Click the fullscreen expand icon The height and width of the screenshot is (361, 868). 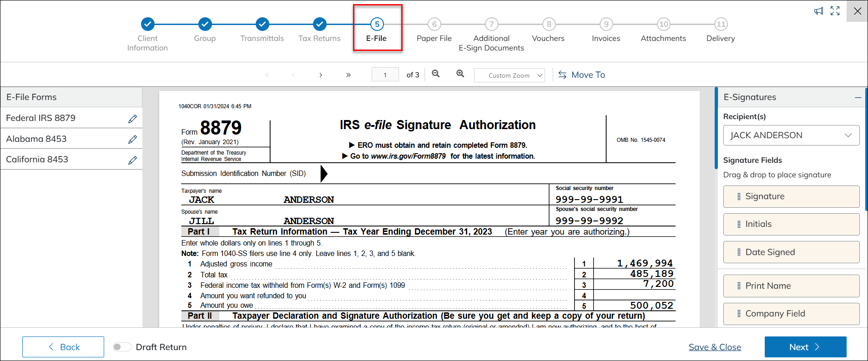click(835, 11)
